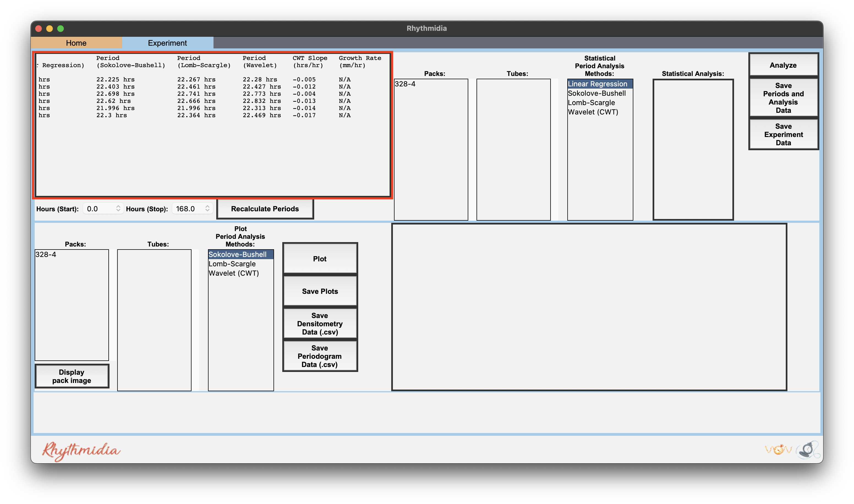Click CWT slope value -0.013

click(x=304, y=101)
